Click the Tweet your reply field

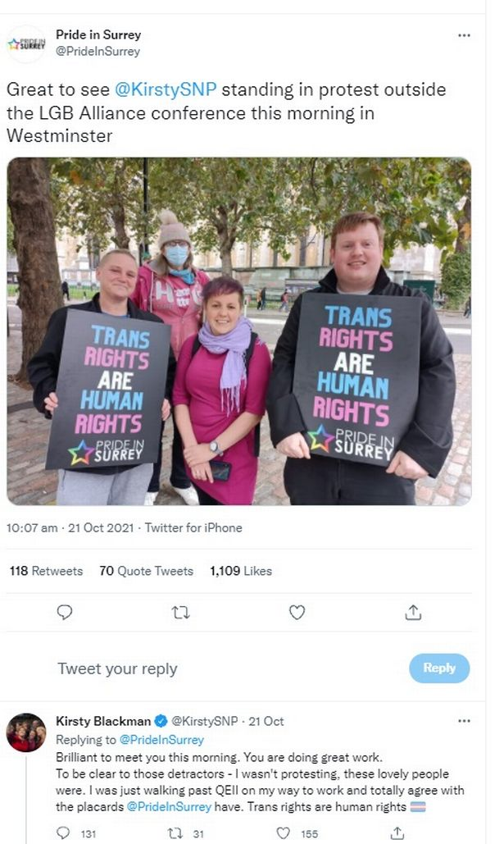click(x=117, y=668)
